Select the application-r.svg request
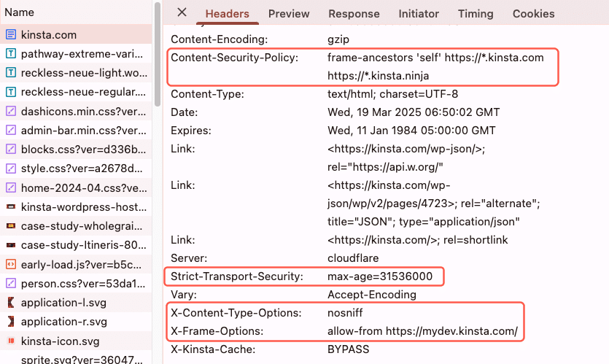This screenshot has height=364, width=609. (x=76, y=322)
